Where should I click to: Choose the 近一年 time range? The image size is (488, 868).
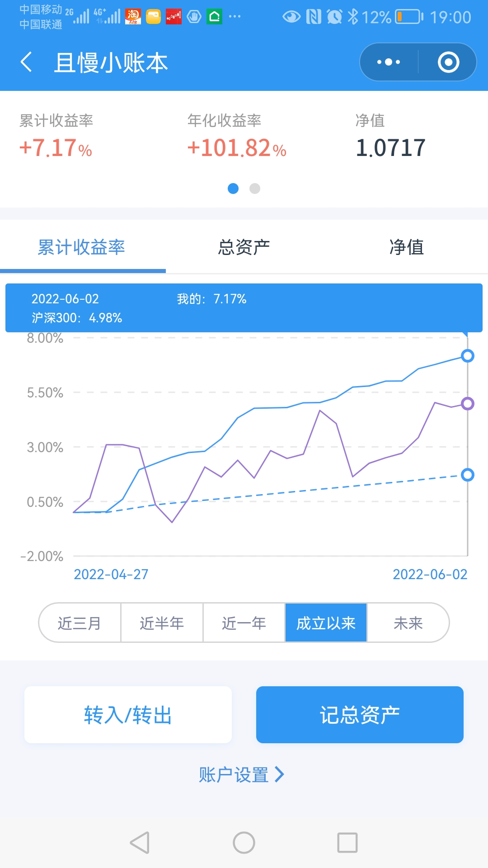pos(244,623)
